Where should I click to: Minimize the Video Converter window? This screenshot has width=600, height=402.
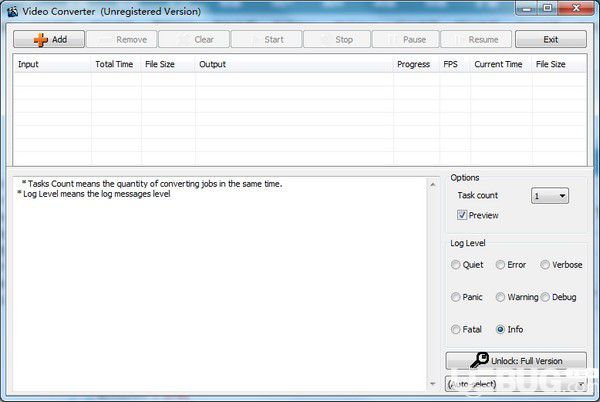click(x=528, y=8)
